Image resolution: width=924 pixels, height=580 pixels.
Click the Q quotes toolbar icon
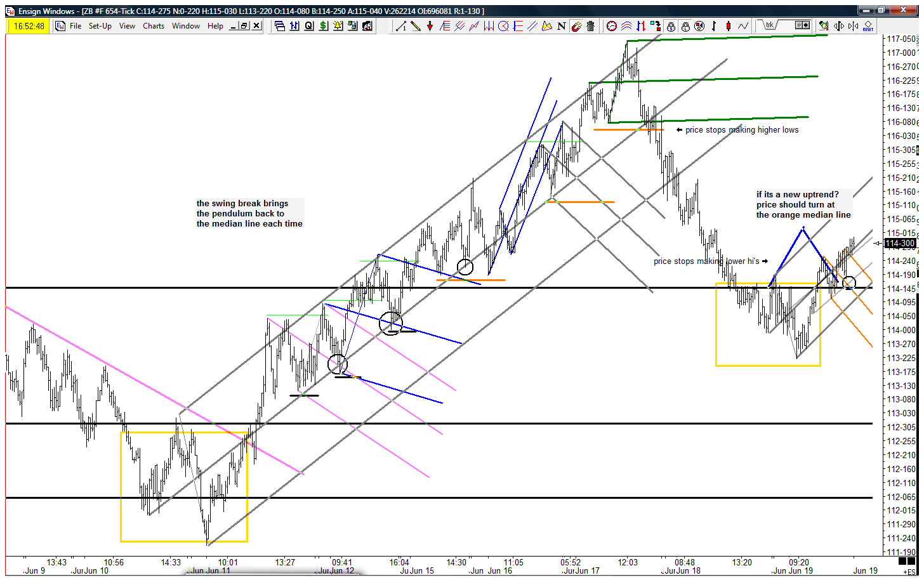tap(309, 26)
